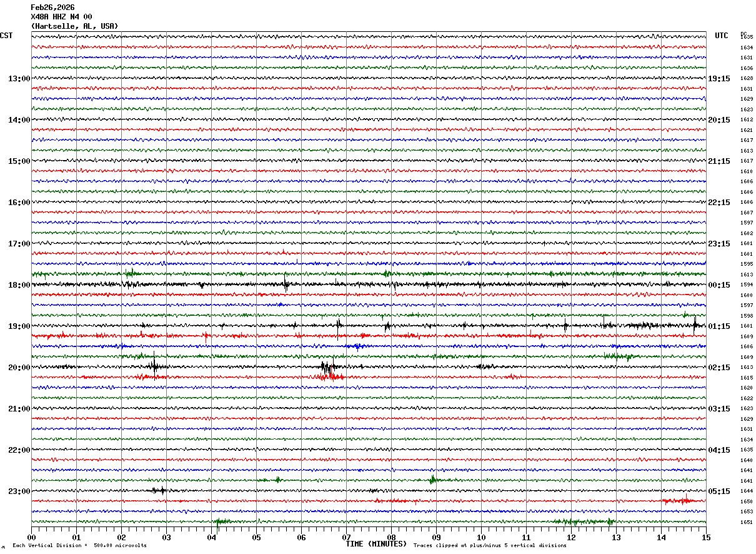Click the 20:15 UTC time label

[719, 120]
